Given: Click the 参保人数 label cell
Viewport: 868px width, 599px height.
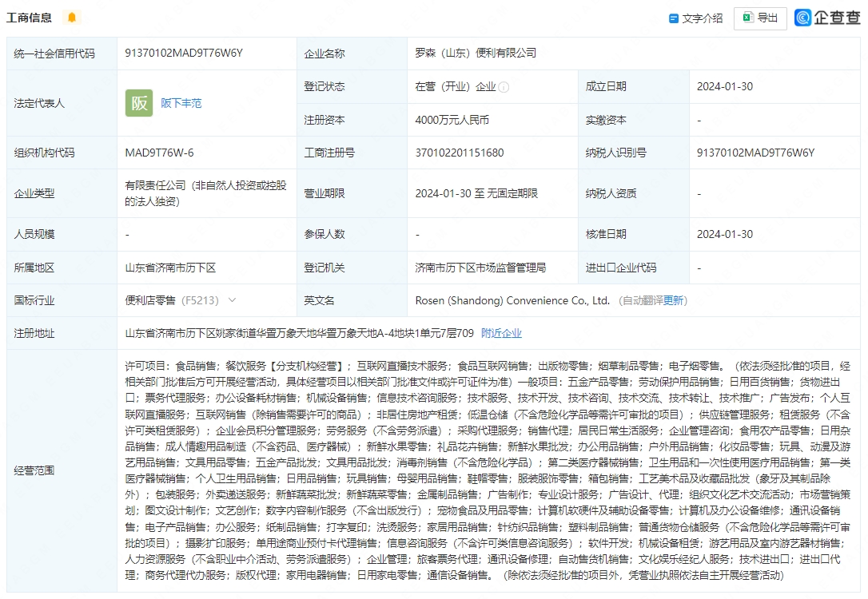Looking at the screenshot, I should pos(352,235).
